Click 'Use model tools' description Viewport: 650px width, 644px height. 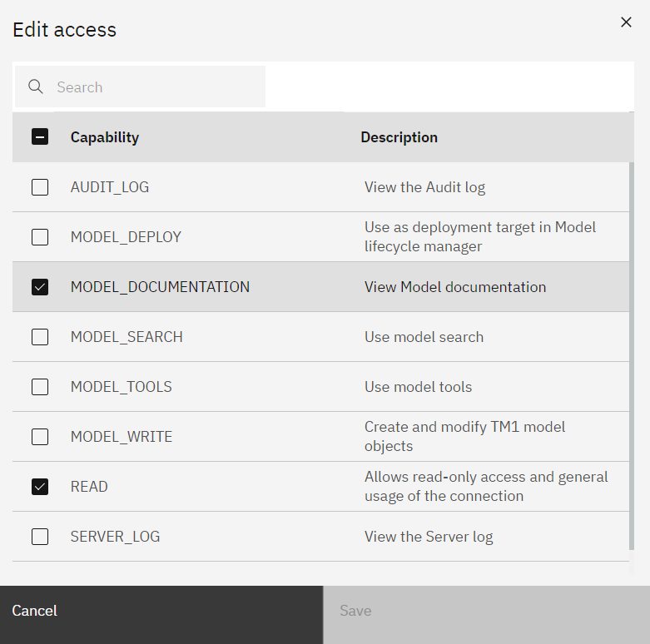click(418, 387)
